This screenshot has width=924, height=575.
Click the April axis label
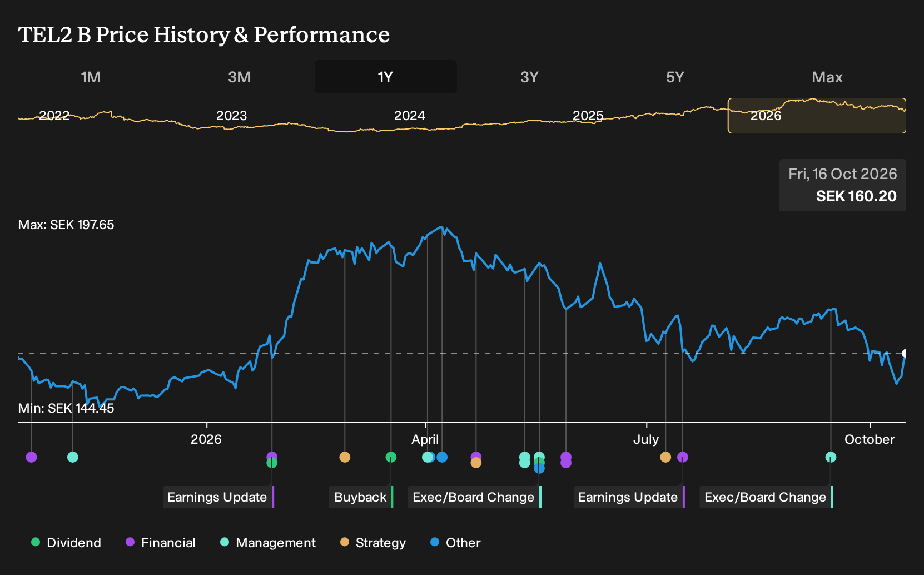click(425, 439)
